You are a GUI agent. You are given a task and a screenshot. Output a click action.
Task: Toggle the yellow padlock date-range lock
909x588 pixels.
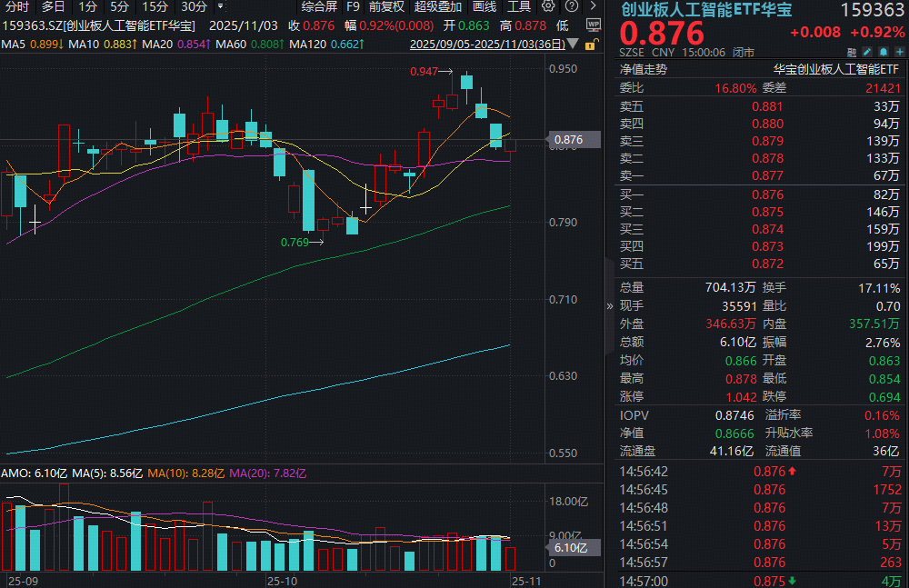point(592,43)
